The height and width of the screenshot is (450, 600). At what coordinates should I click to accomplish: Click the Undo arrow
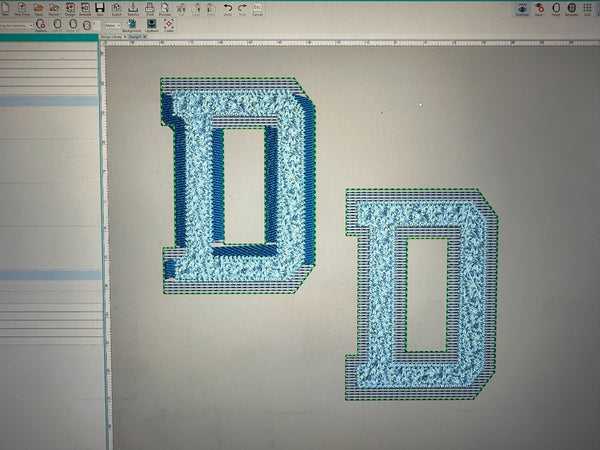[228, 9]
